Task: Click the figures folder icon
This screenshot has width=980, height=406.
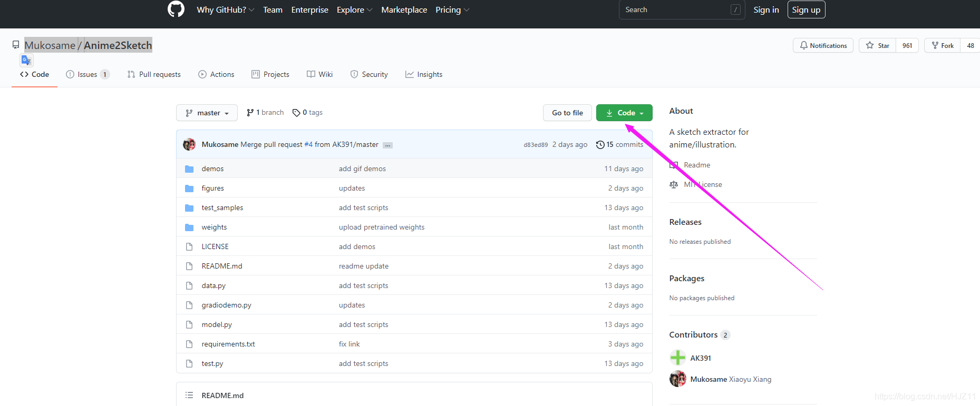Action: (x=189, y=189)
